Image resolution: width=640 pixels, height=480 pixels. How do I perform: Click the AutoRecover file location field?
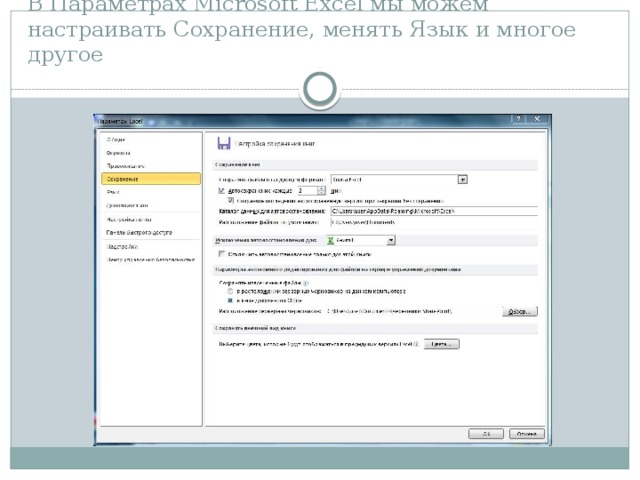coord(434,211)
